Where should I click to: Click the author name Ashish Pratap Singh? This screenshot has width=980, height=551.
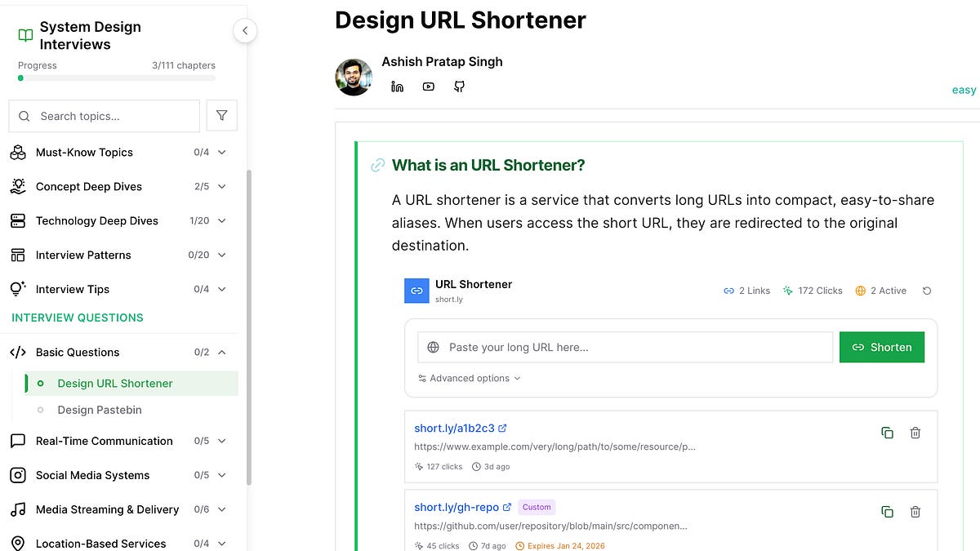tap(442, 62)
